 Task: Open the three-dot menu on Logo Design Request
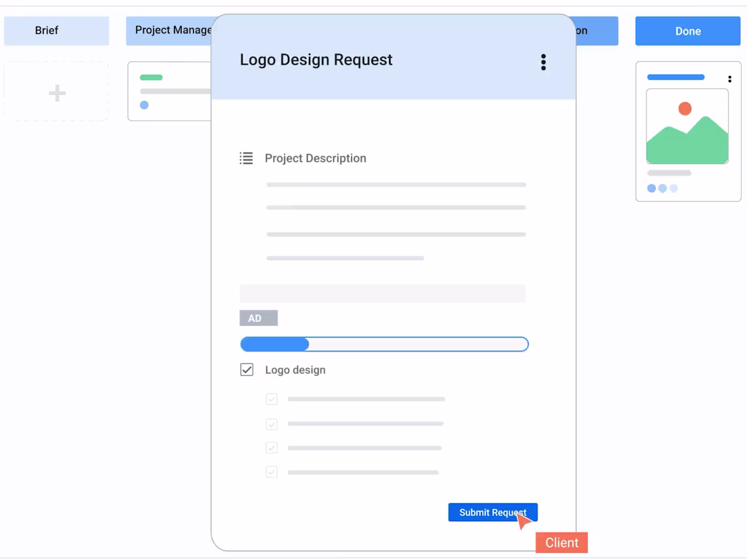coord(543,62)
